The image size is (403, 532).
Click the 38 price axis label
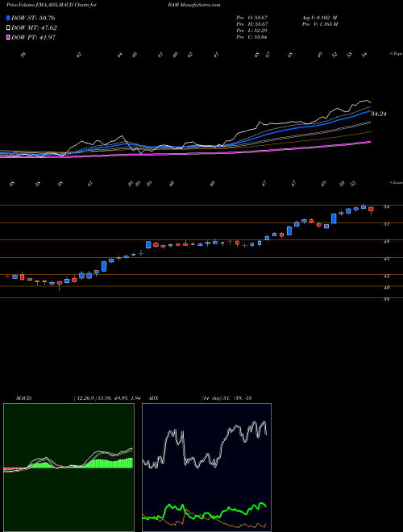coord(386,300)
